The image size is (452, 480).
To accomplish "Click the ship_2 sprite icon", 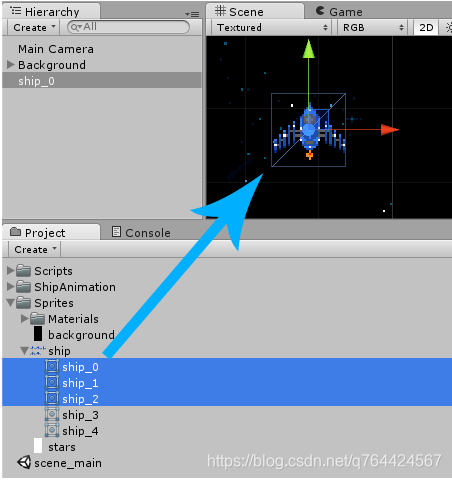I will 52,398.
